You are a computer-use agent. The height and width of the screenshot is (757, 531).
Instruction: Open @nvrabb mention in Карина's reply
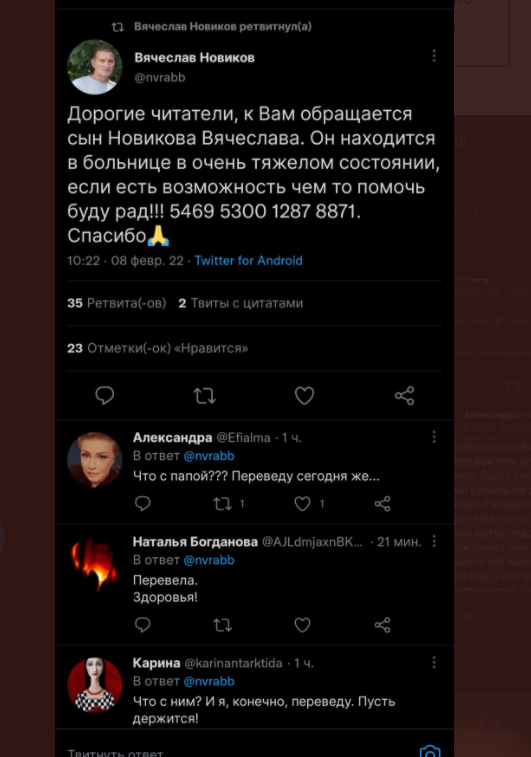click(x=209, y=681)
